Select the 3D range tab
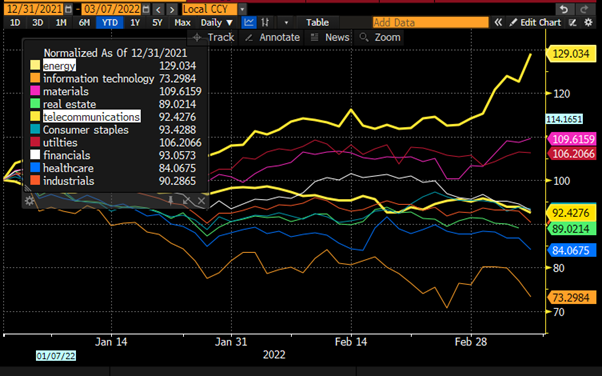 point(38,22)
